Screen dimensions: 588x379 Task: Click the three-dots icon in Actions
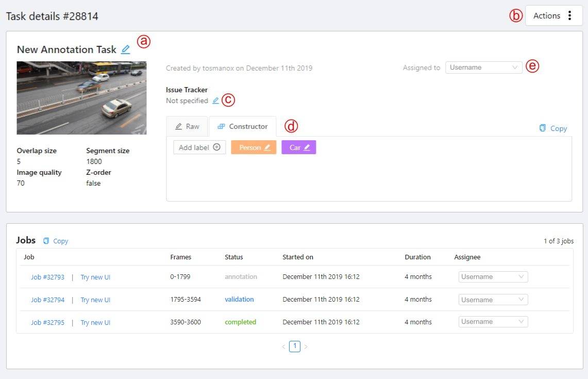[x=569, y=15]
